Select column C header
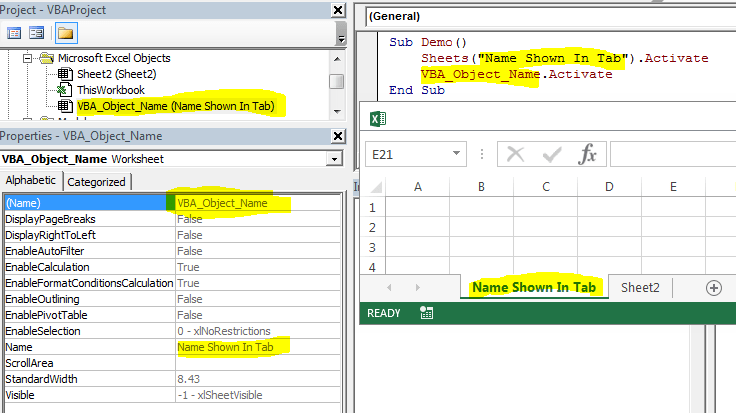The width and height of the screenshot is (736, 413). coord(546,187)
